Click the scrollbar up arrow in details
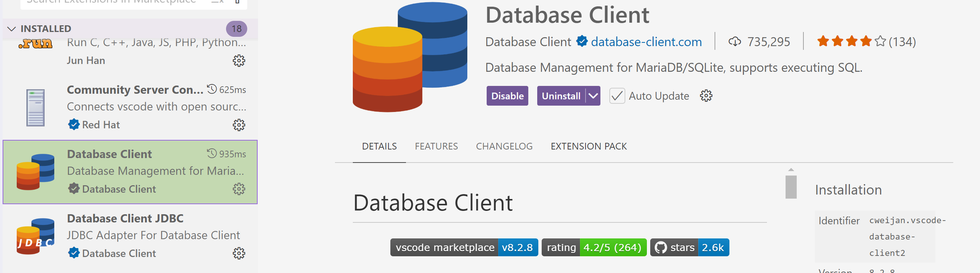Viewport: 980px width, 273px height. coord(791,170)
